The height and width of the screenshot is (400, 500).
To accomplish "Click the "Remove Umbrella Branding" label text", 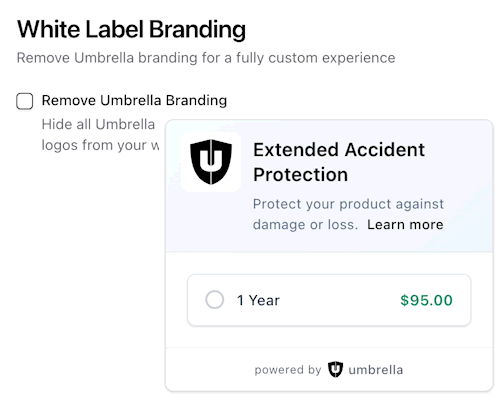I will [x=134, y=100].
